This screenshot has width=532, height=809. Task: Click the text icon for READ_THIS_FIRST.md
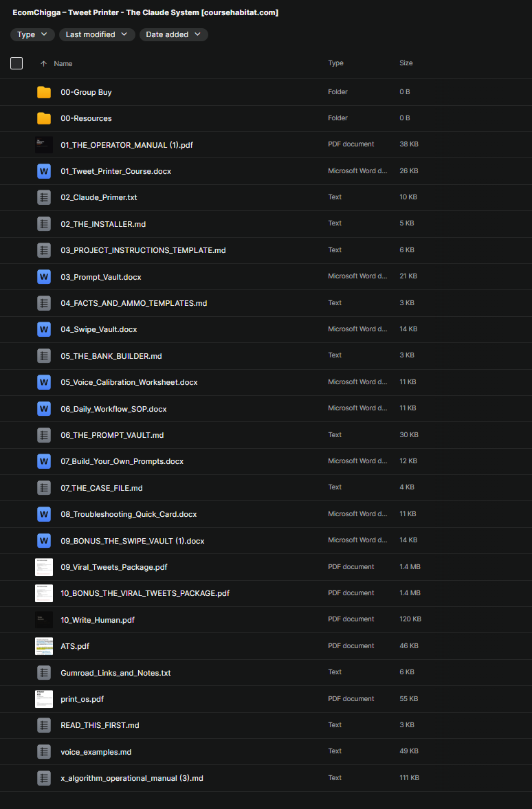[44, 725]
